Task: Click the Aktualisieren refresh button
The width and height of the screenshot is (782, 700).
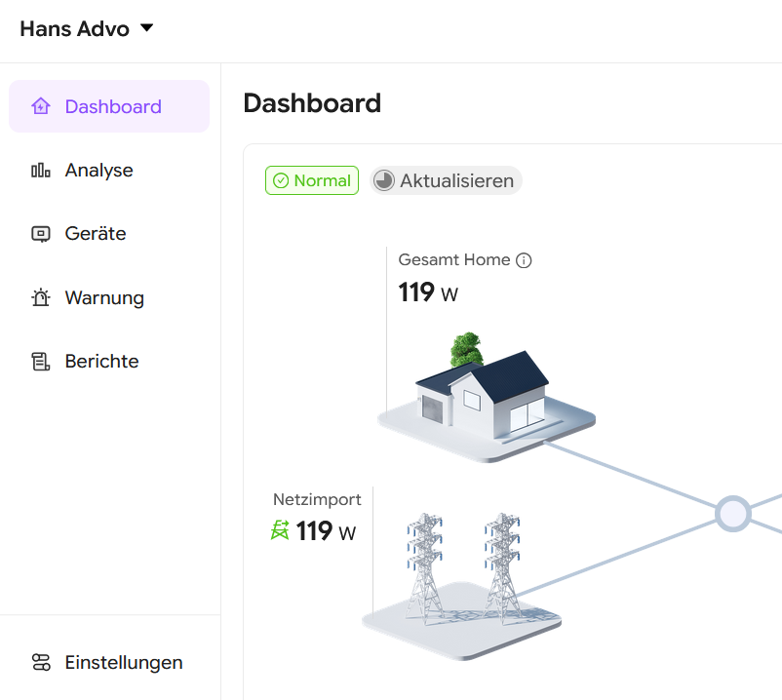Action: 446,180
